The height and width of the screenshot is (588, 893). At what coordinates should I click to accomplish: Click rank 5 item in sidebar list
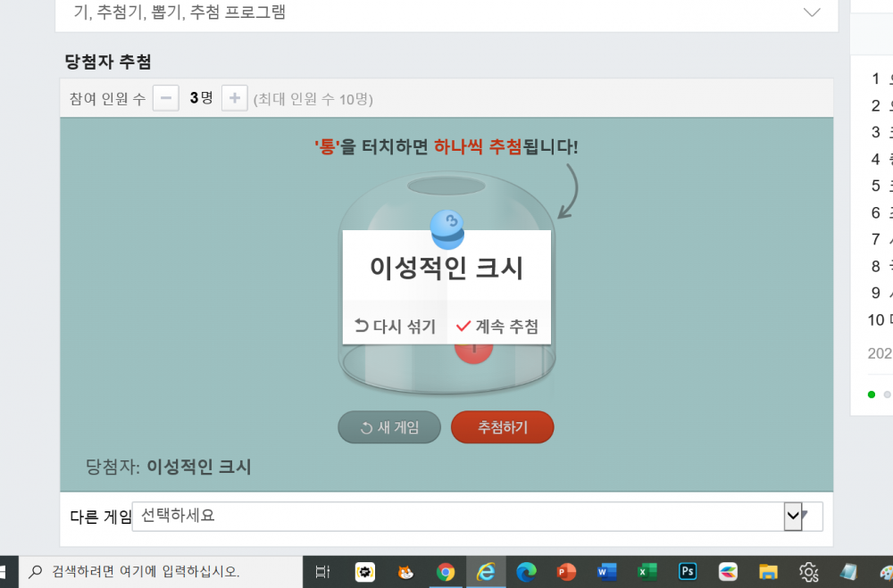coord(881,186)
